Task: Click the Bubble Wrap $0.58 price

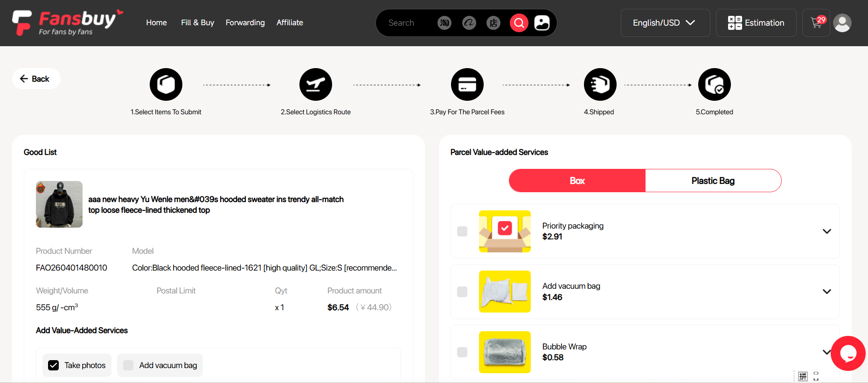Action: (x=553, y=357)
